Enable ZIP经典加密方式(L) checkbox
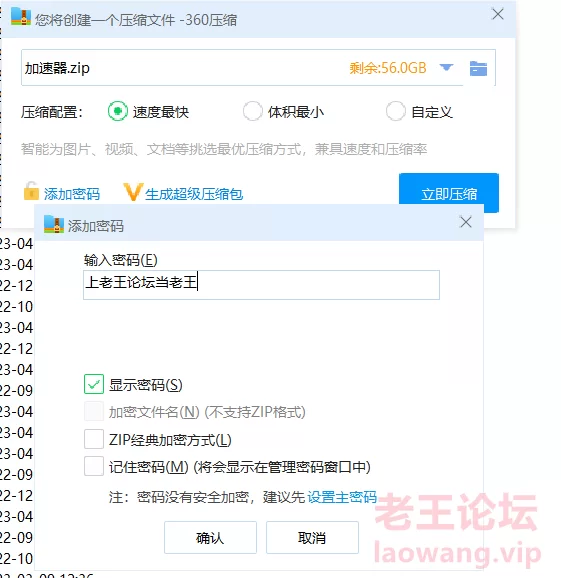The height and width of the screenshot is (578, 561). [x=94, y=439]
